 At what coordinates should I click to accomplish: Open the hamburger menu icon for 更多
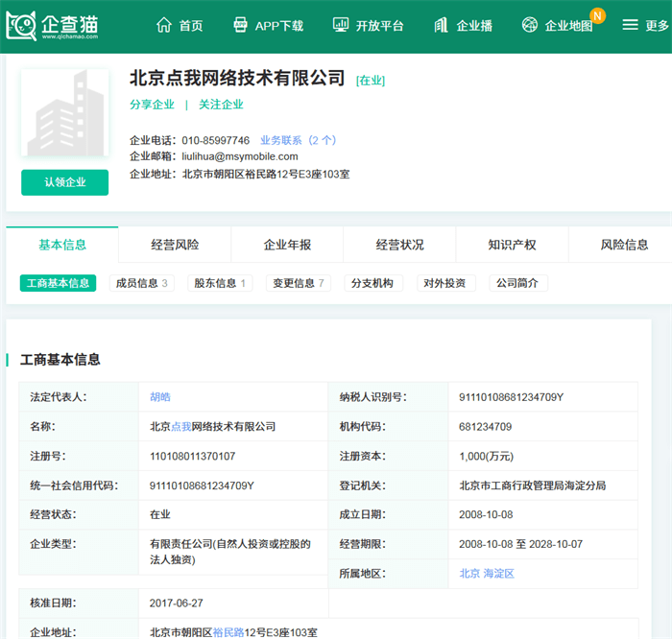tap(630, 25)
